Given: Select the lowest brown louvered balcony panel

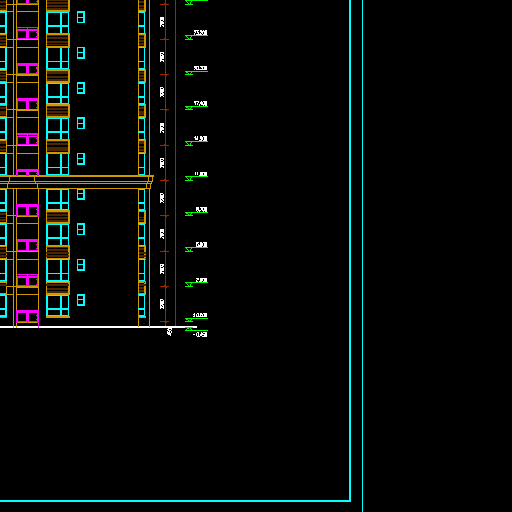Looking at the screenshot, I should 58,288.
